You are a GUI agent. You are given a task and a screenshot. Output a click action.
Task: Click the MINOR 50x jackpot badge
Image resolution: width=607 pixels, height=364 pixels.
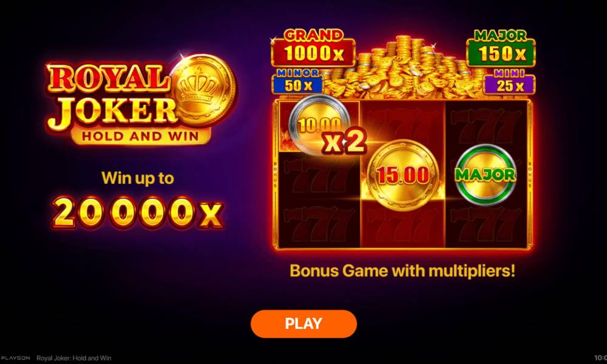(x=297, y=82)
